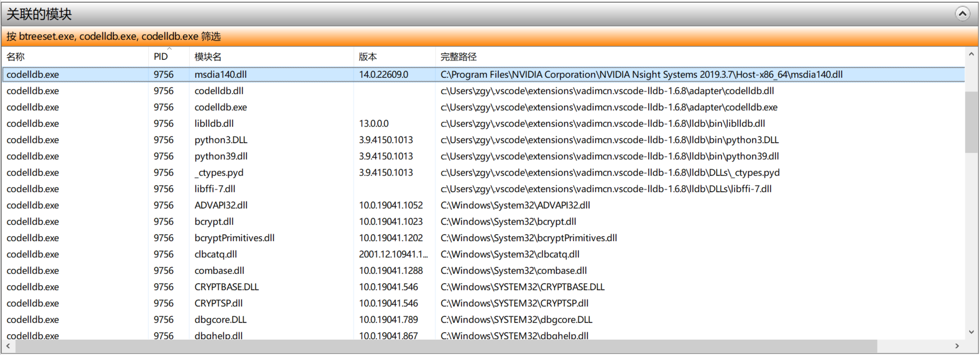Sort by 模块名 column header

pos(271,57)
